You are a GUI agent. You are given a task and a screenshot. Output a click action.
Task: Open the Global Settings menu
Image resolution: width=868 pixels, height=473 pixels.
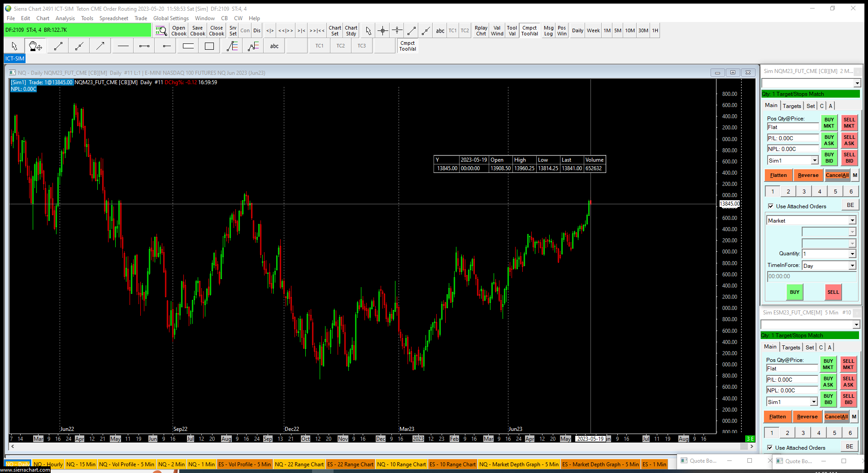click(x=171, y=18)
